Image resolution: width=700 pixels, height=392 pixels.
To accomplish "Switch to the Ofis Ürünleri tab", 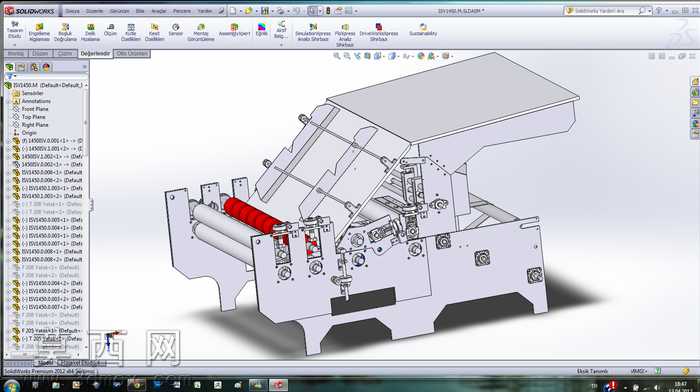I will click(x=132, y=54).
